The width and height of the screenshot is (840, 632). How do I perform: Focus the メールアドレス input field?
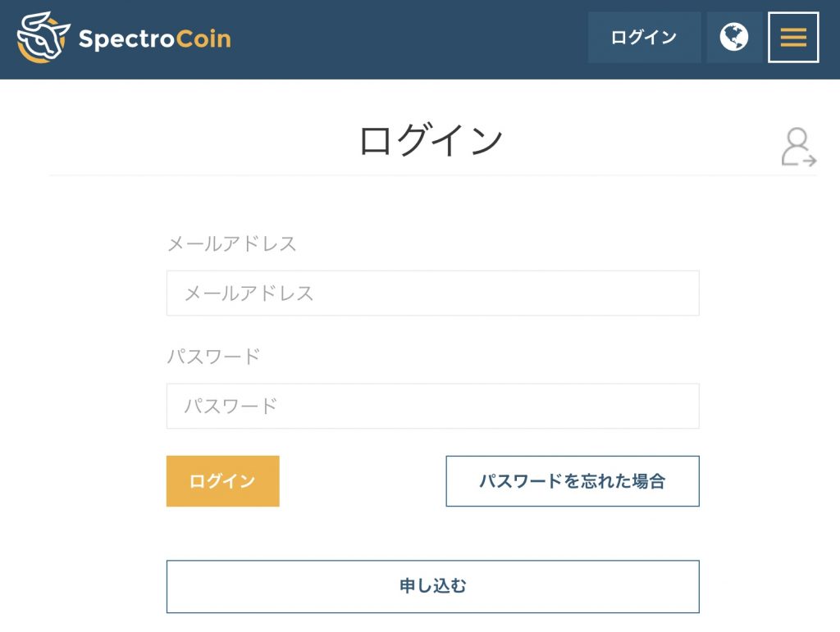(433, 293)
